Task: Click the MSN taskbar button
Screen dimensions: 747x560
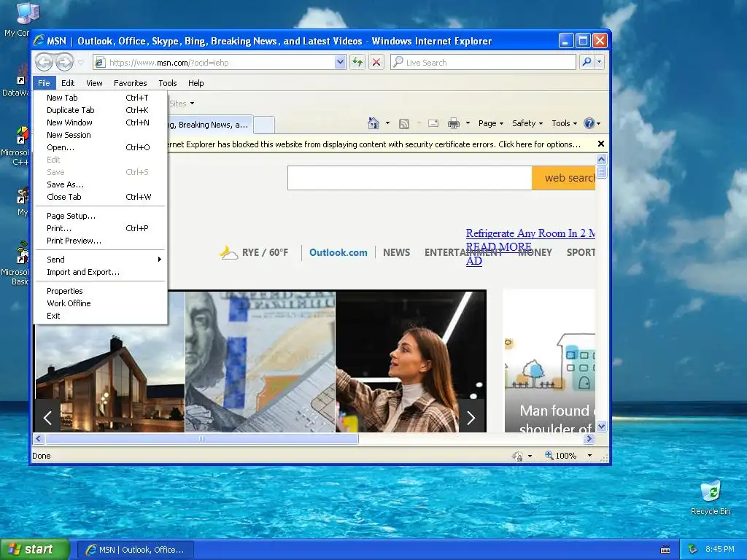Action: pos(135,550)
